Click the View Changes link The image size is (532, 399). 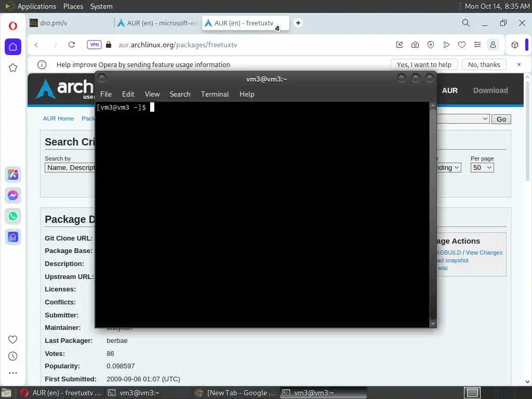(x=484, y=253)
